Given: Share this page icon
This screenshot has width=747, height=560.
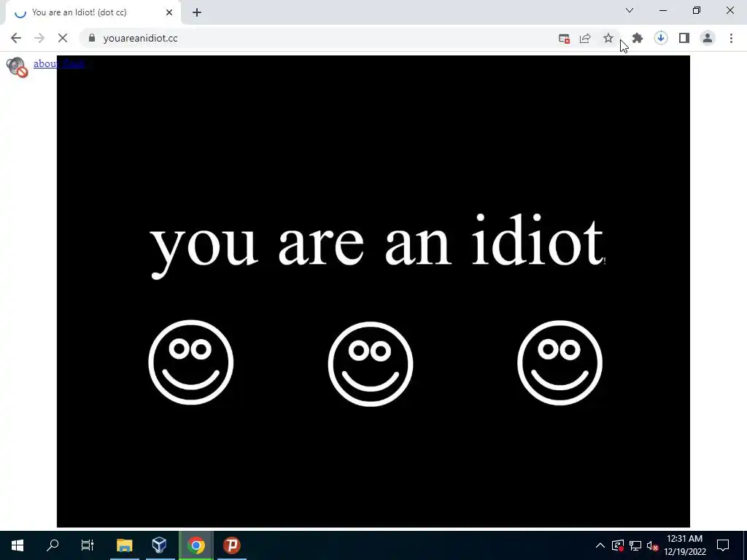Looking at the screenshot, I should click(585, 39).
